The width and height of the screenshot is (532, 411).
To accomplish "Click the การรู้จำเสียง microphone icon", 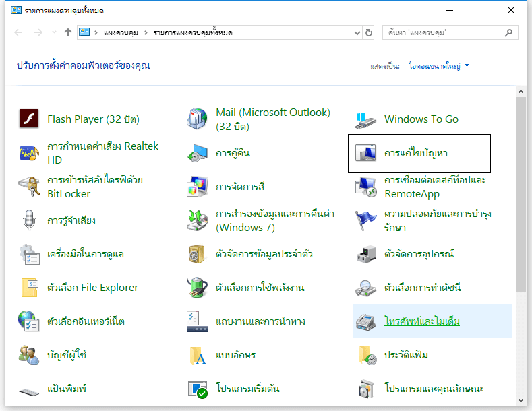I will coord(29,220).
